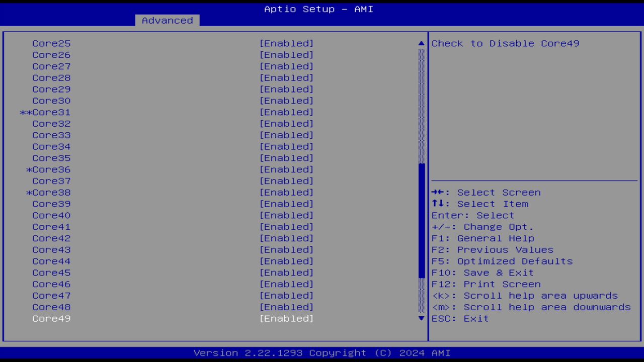Click 'F1: General Help' hint
This screenshot has height=362, width=644.
482,238
